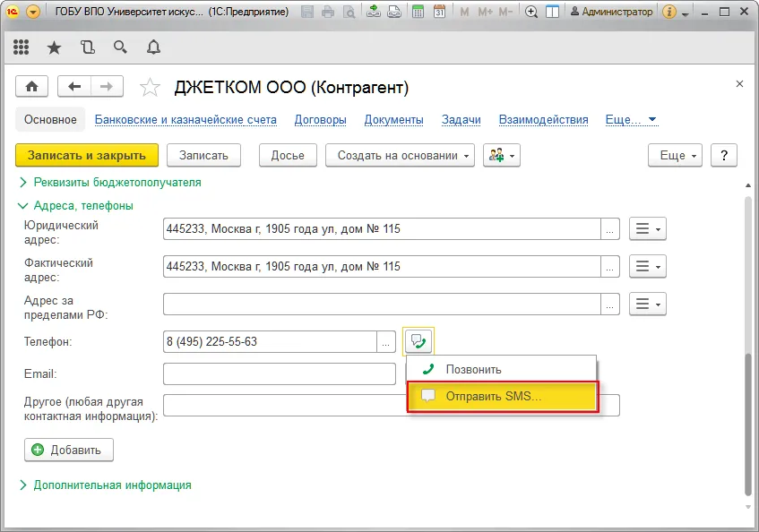
Task: Open the Еще button dropdown in the command bar
Action: [675, 155]
